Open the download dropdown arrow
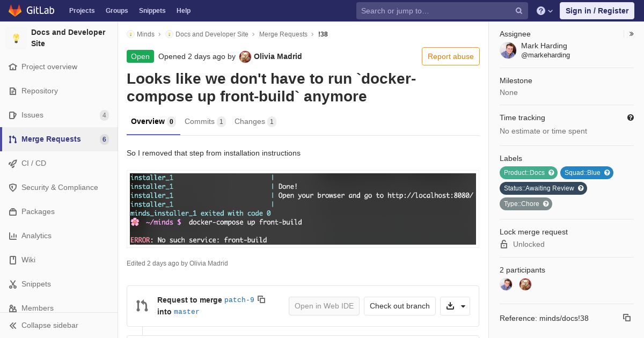This screenshot has width=644, height=338. (463, 306)
